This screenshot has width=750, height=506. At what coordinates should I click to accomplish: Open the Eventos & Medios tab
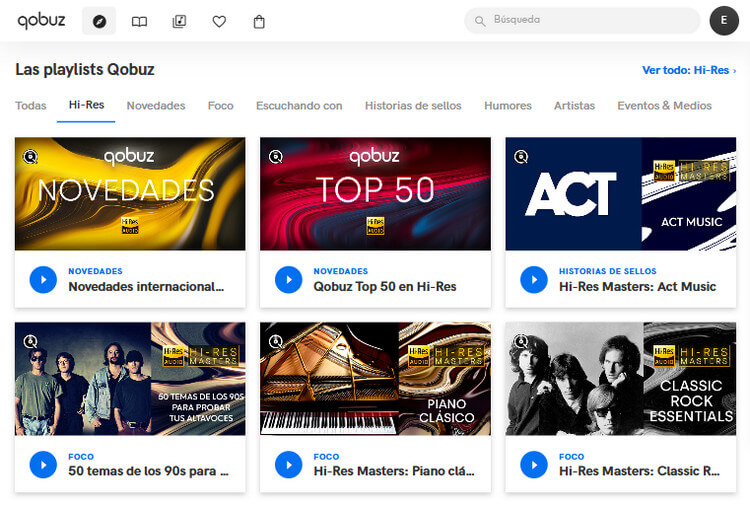click(664, 106)
